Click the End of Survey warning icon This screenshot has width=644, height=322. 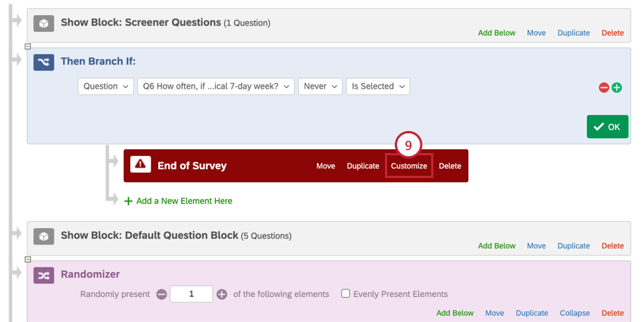[x=140, y=165]
